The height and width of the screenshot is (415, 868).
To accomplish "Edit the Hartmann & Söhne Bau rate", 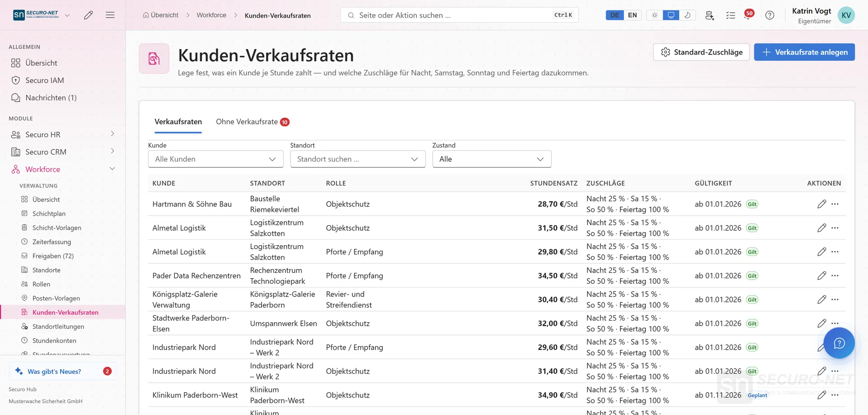I will click(822, 204).
